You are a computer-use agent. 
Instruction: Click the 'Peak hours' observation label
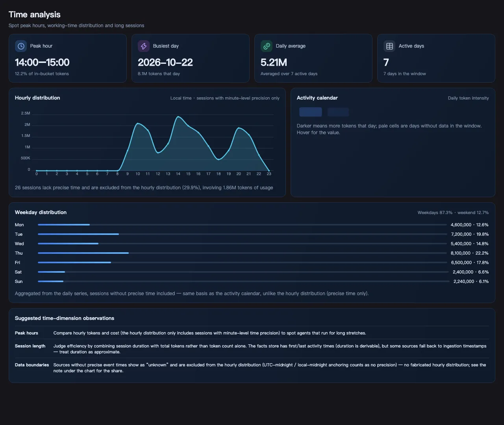pos(26,333)
